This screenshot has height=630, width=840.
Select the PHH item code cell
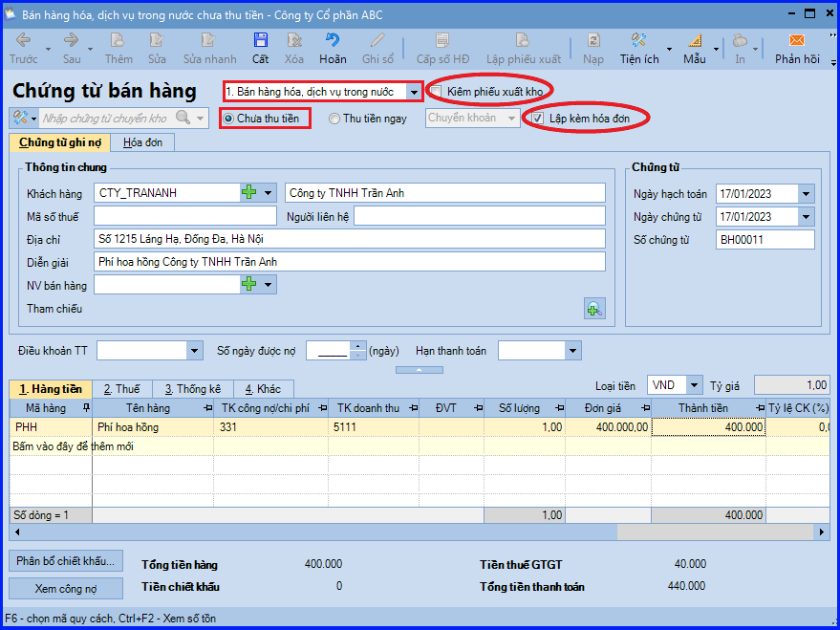coord(51,427)
